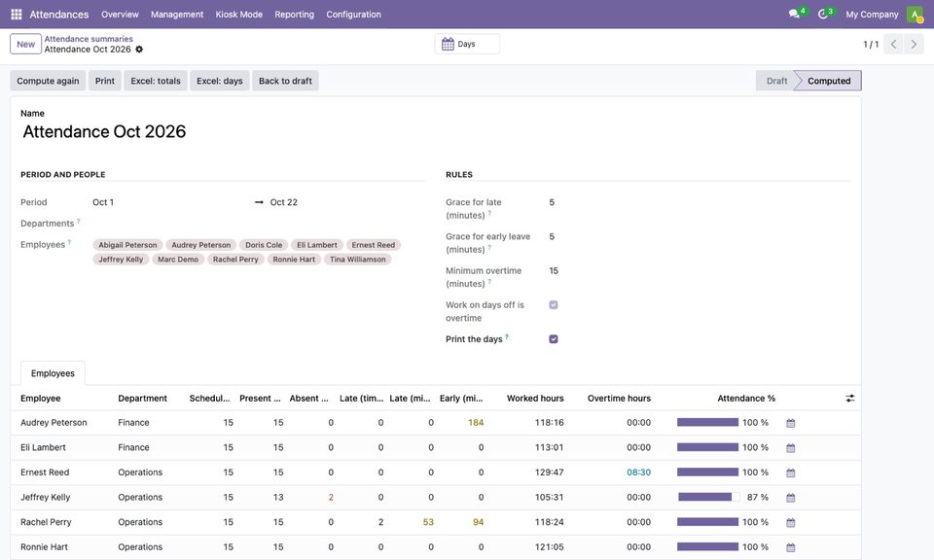Click the Computed status stage
Image resolution: width=934 pixels, height=560 pixels.
point(829,81)
